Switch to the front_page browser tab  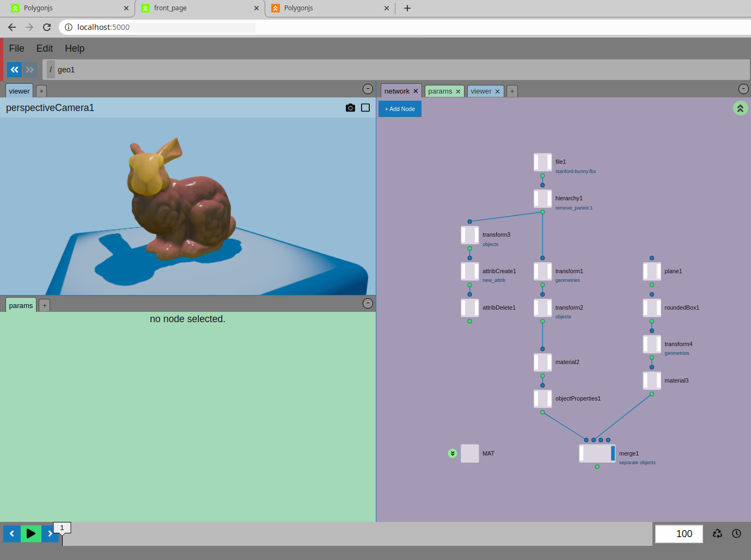(199, 8)
